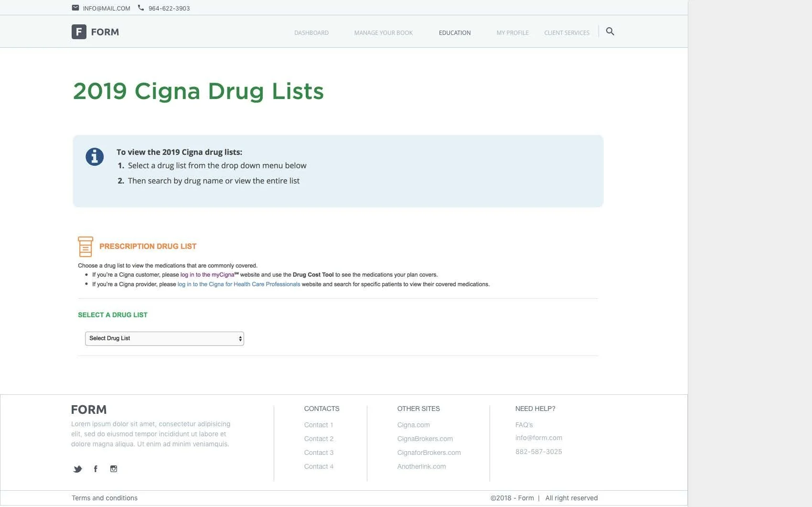Click the INFO@MAIL.COM email address
Viewport: 812px width, 507px height.
pos(107,9)
